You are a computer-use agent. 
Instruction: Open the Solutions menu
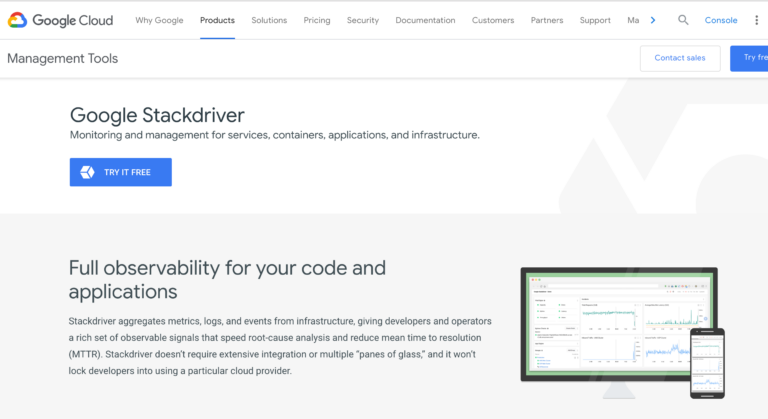coord(269,20)
